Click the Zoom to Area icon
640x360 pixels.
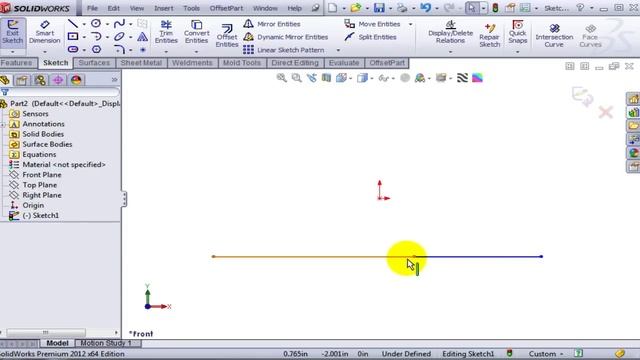(x=296, y=78)
